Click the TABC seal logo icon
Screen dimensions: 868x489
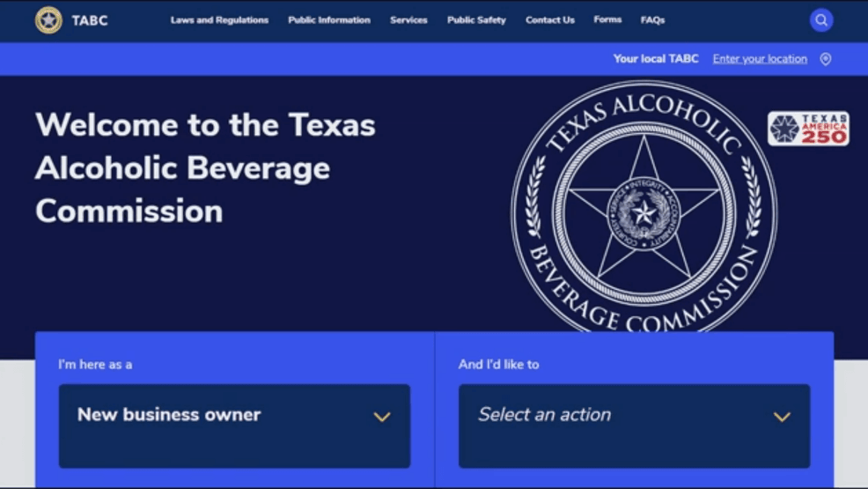tap(48, 20)
